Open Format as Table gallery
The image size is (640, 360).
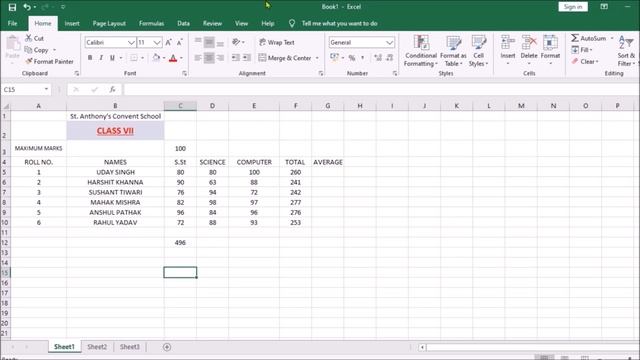(x=453, y=51)
